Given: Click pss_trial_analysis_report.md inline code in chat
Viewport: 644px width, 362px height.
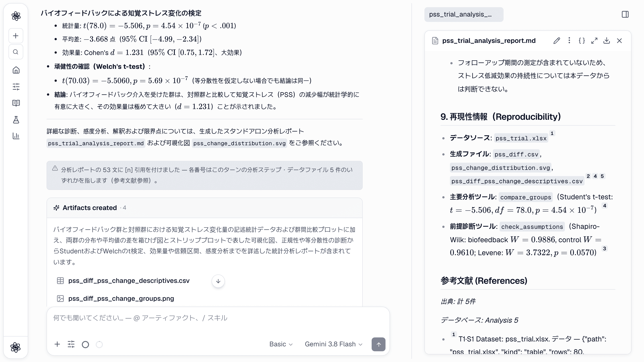Looking at the screenshot, I should point(96,143).
